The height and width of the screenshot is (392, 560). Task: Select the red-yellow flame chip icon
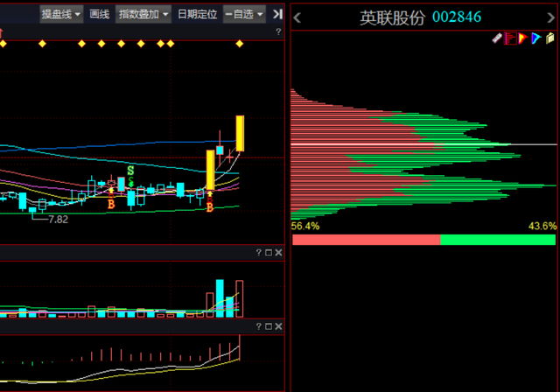point(523,38)
